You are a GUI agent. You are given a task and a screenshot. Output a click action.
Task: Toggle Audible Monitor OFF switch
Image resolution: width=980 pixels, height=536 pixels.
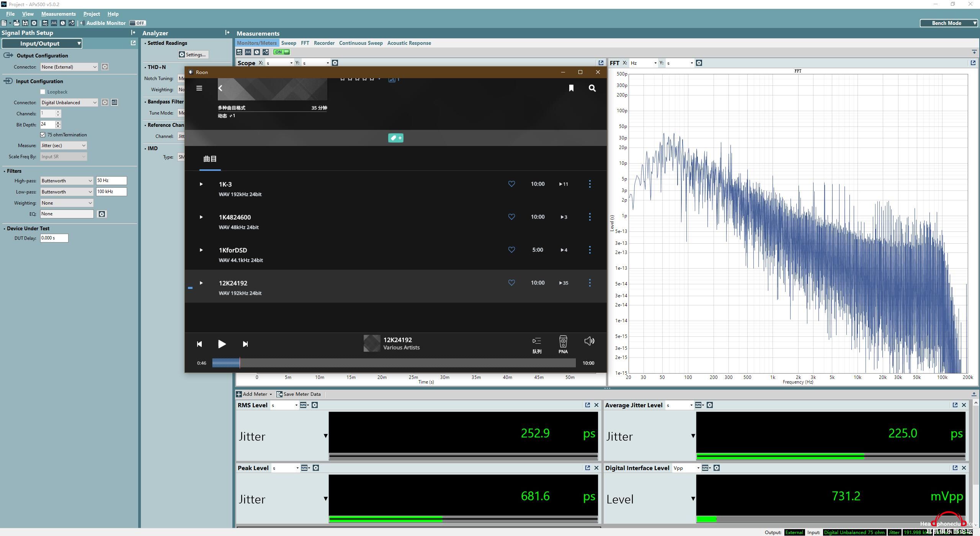point(137,23)
